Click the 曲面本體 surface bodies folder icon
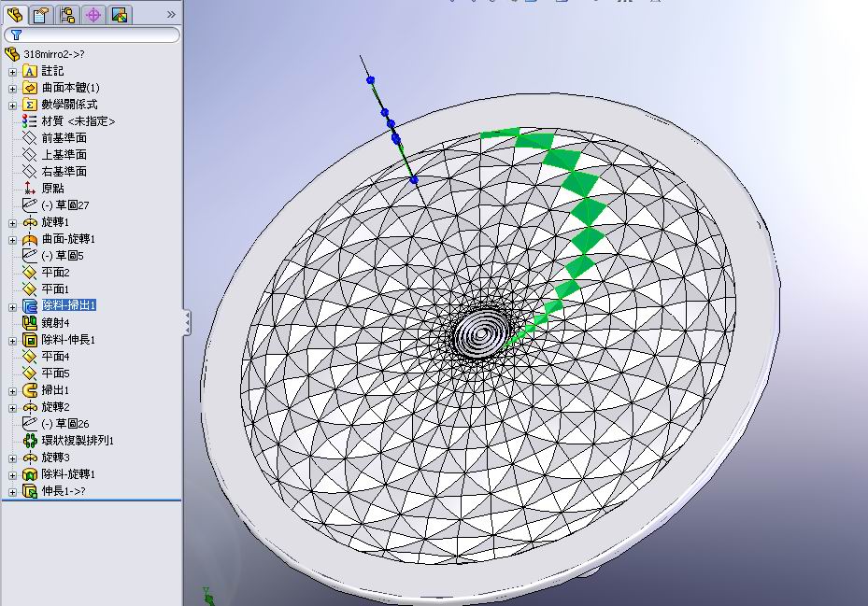 point(29,88)
